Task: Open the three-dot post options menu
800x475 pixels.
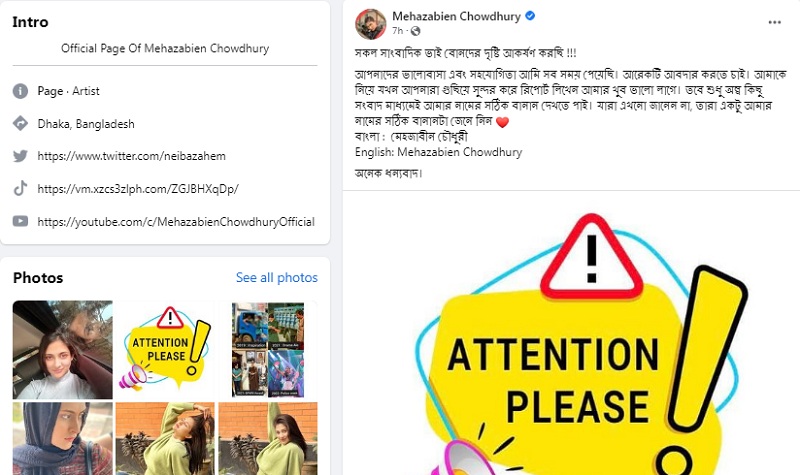Action: 774,22
